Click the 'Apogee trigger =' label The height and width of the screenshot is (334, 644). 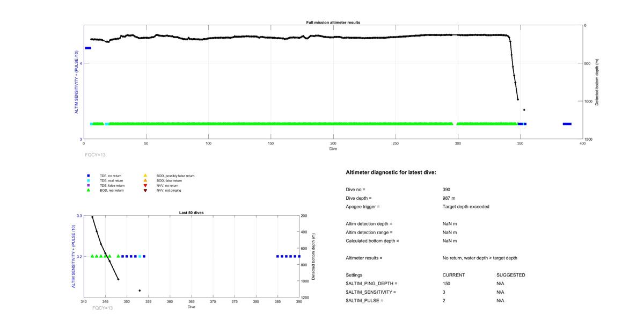363,207
